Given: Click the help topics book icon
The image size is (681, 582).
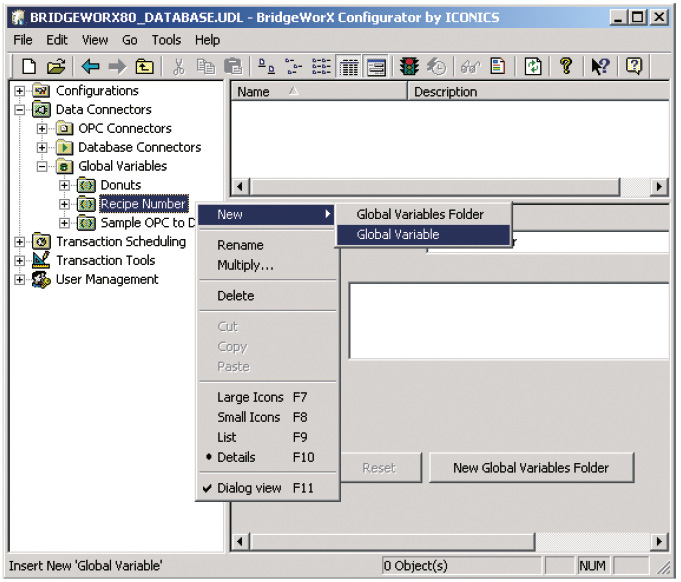Looking at the screenshot, I should click(634, 66).
